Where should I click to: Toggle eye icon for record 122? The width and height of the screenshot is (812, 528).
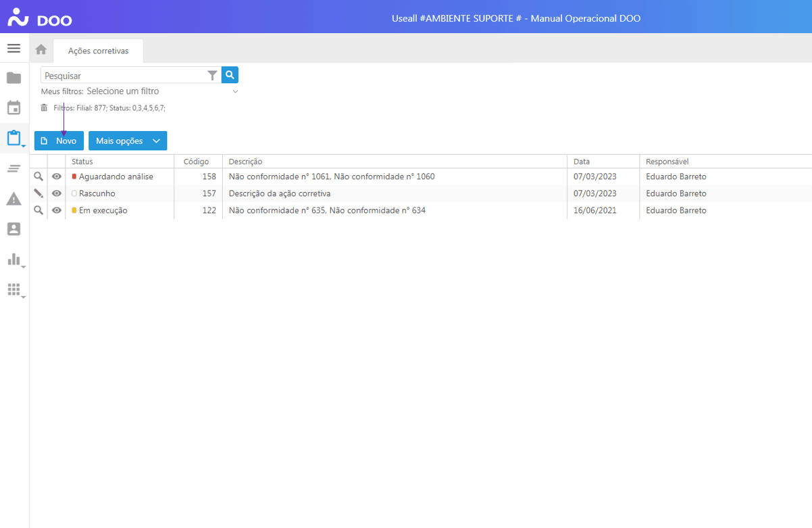point(57,210)
